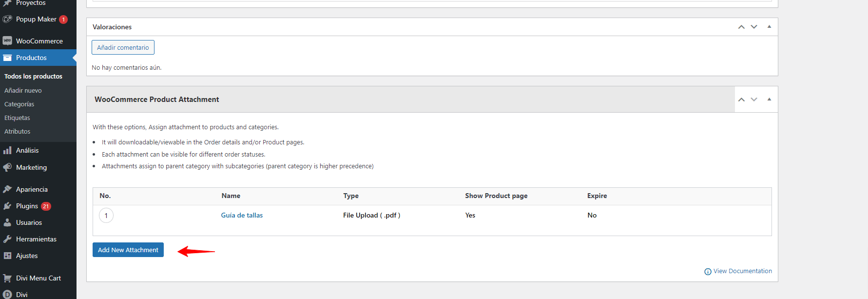
Task: Open Divi Menu Cart menu
Action: [38, 278]
